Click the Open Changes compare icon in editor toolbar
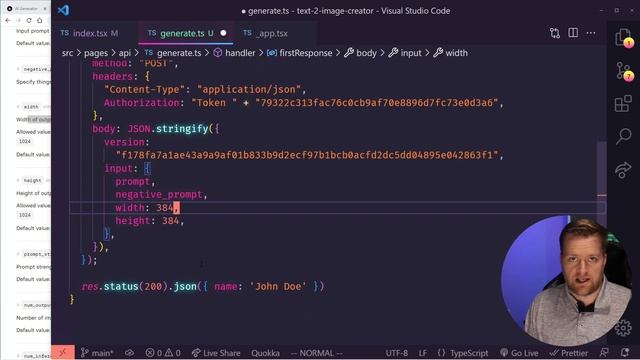This screenshot has width=640, height=360. point(555,33)
